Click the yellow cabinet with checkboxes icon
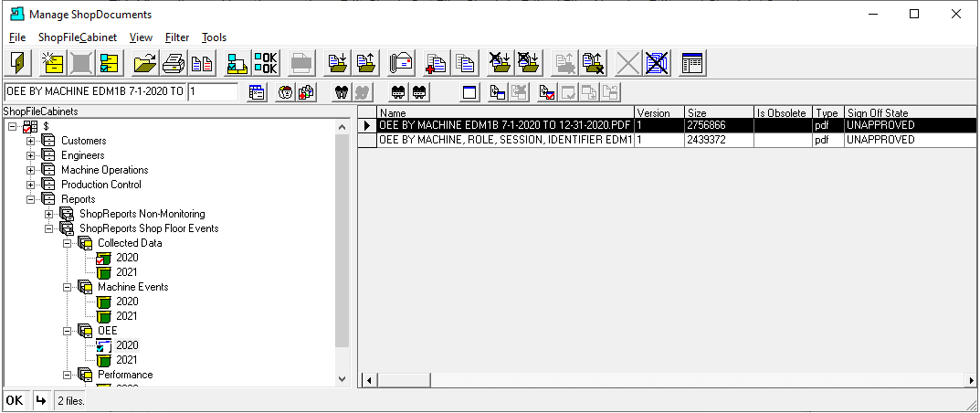This screenshot has height=413, width=980. coord(109,63)
